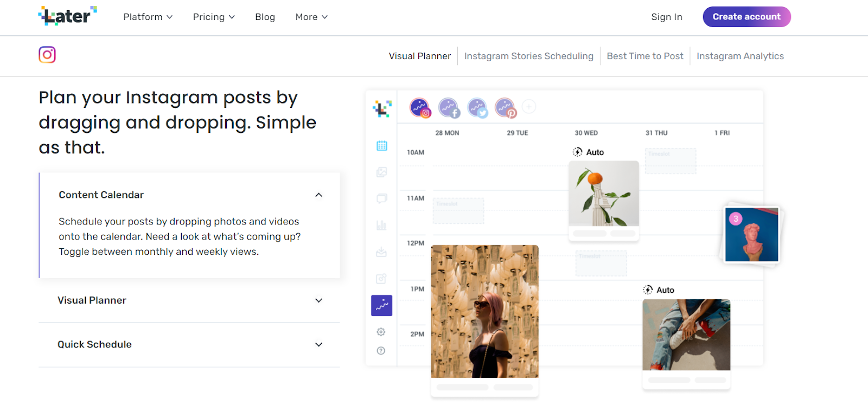Screen dimensions: 868x418
Task: Open the help question mark icon
Action: click(x=381, y=351)
